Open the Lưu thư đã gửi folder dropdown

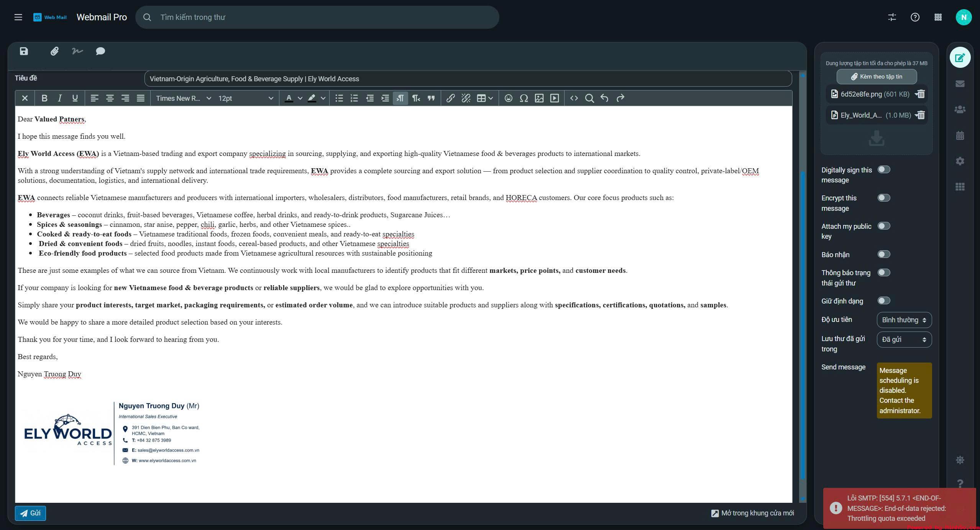[x=904, y=340]
